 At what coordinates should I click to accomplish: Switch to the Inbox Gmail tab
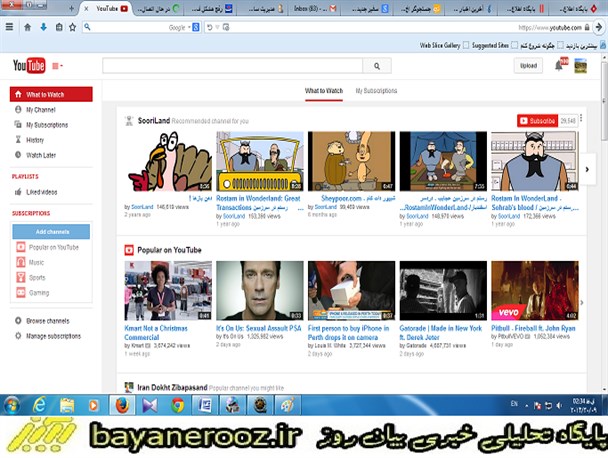(315, 9)
